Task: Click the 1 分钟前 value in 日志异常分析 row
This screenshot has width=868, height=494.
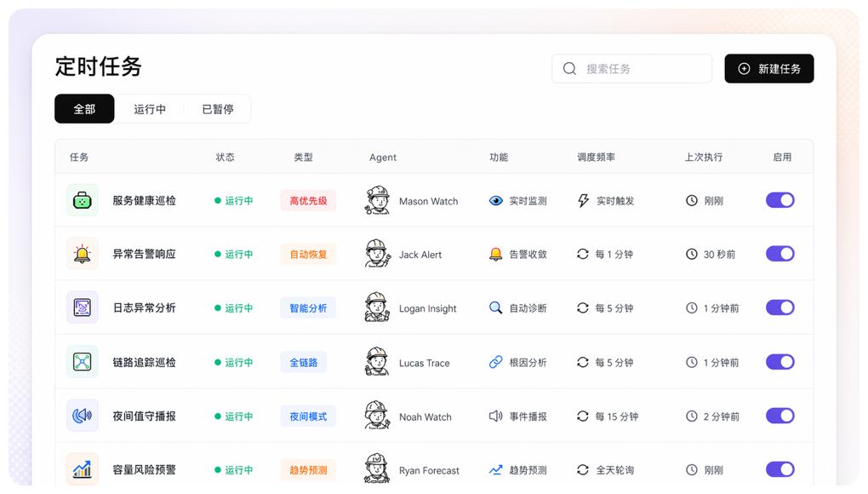Action: (x=722, y=308)
